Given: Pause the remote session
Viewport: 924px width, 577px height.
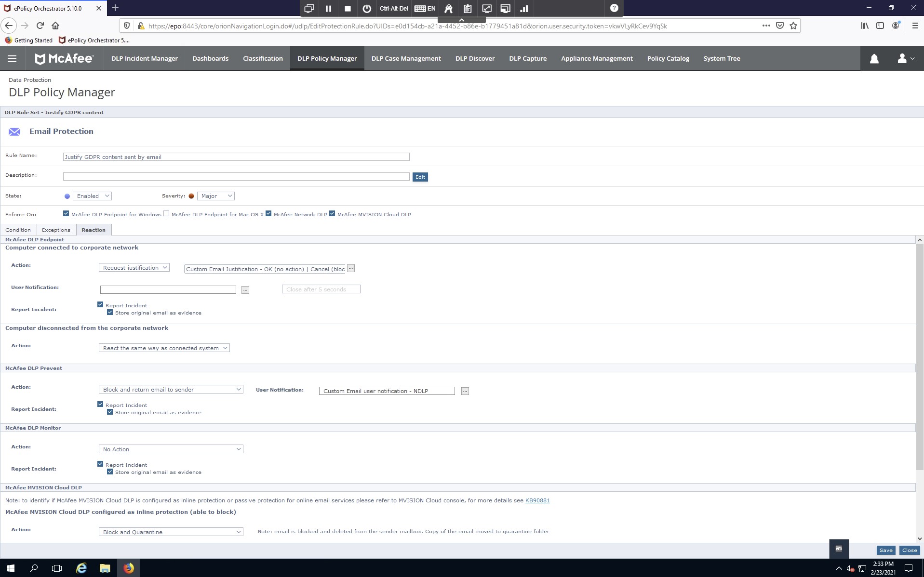Looking at the screenshot, I should tap(328, 9).
